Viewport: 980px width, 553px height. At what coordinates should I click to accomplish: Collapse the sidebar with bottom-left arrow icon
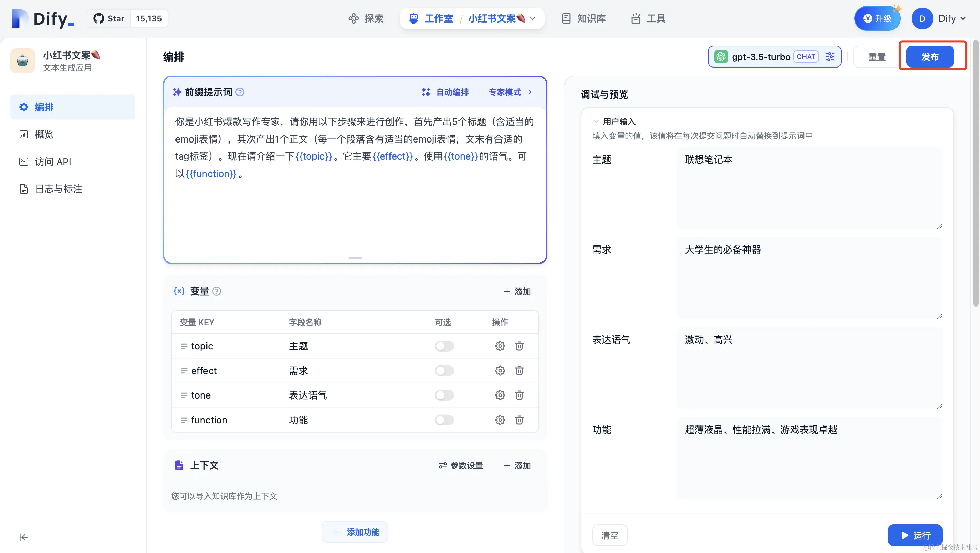point(24,537)
